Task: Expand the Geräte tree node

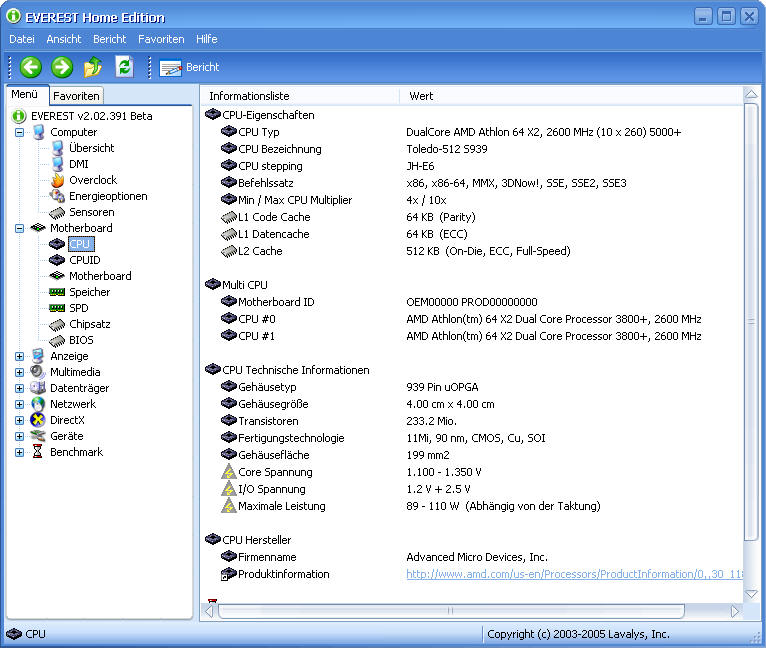Action: (20, 436)
